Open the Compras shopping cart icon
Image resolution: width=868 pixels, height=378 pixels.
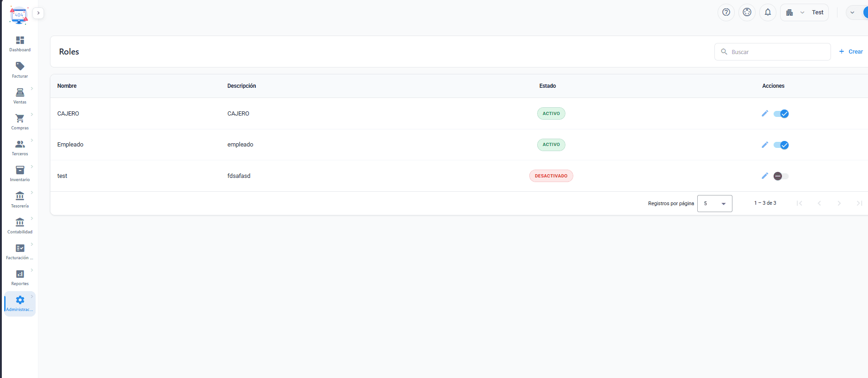click(x=20, y=118)
